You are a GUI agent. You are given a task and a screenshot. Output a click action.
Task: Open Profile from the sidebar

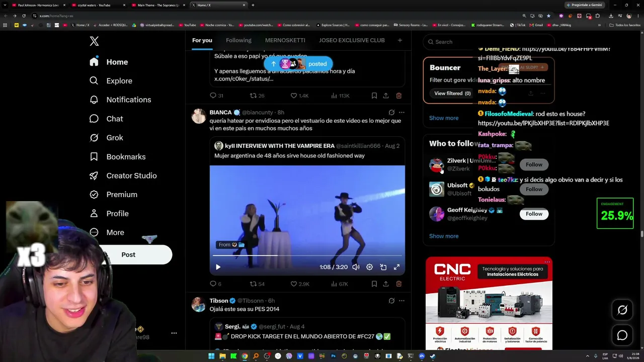click(109, 214)
